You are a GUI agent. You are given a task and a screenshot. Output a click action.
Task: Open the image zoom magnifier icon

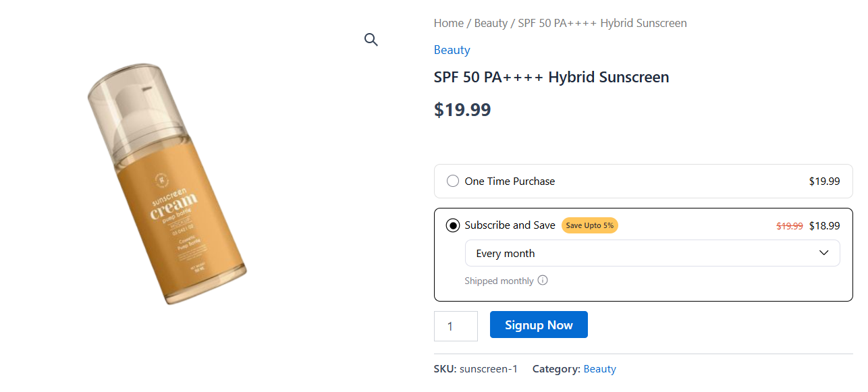click(x=371, y=39)
